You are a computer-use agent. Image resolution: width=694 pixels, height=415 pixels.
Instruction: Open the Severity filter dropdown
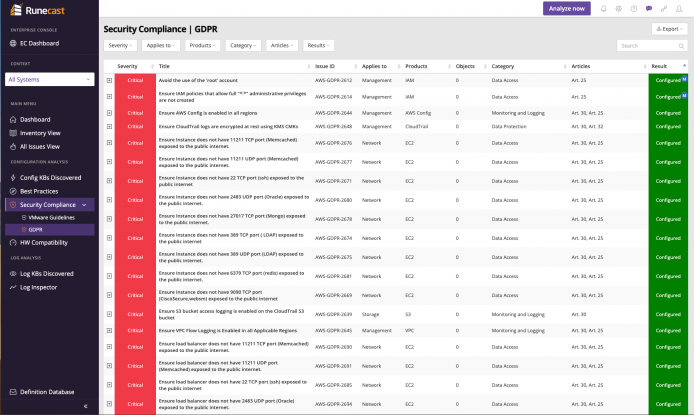coord(120,45)
